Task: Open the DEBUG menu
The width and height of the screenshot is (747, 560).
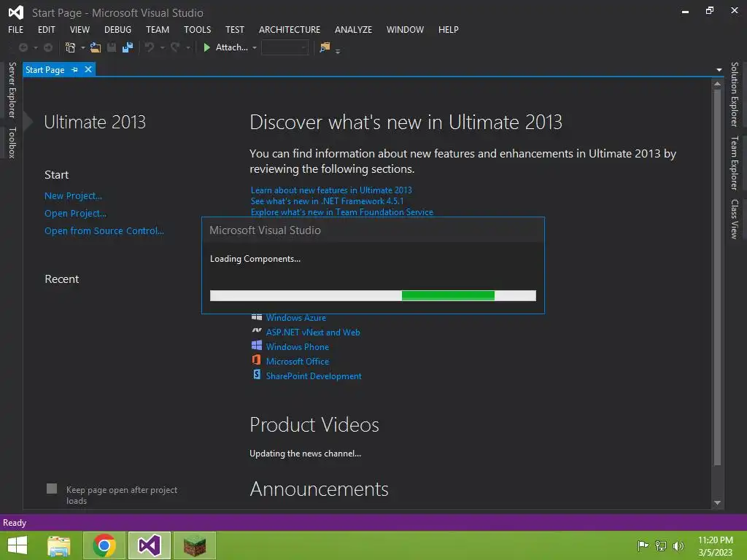Action: (117, 29)
